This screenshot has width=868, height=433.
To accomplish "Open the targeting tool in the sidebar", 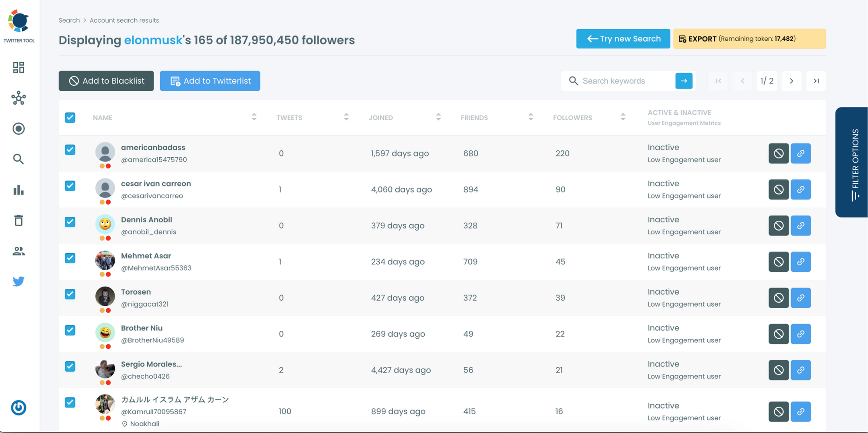I will (x=19, y=129).
